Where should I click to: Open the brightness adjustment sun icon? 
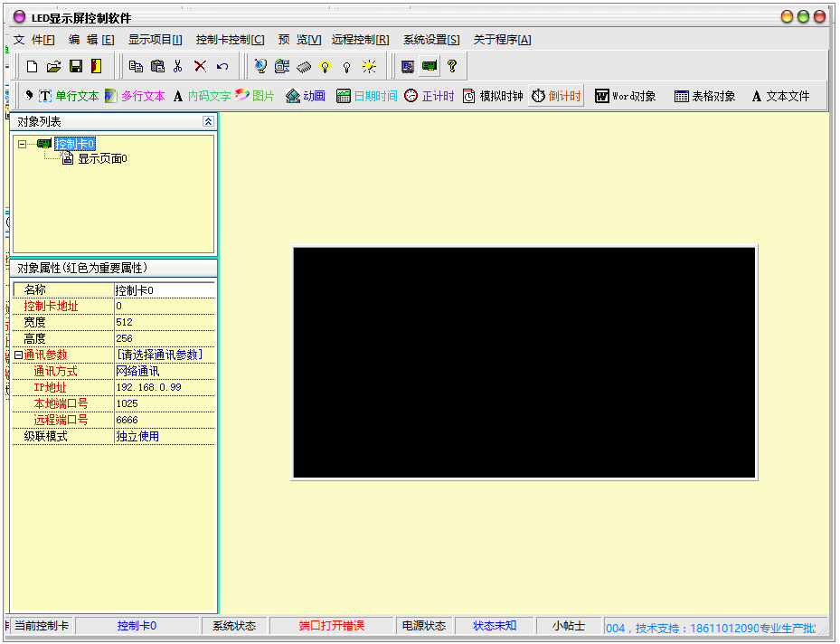[368, 65]
